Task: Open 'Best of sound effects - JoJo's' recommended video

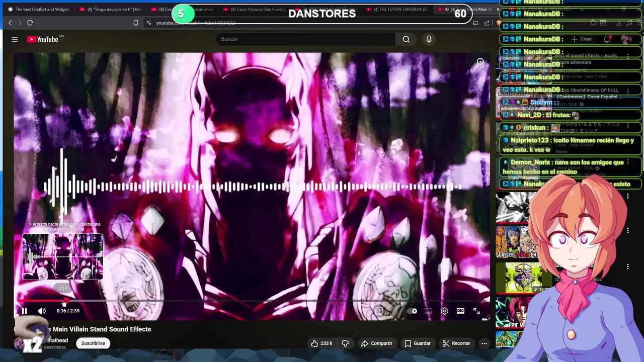Action: coord(586,59)
